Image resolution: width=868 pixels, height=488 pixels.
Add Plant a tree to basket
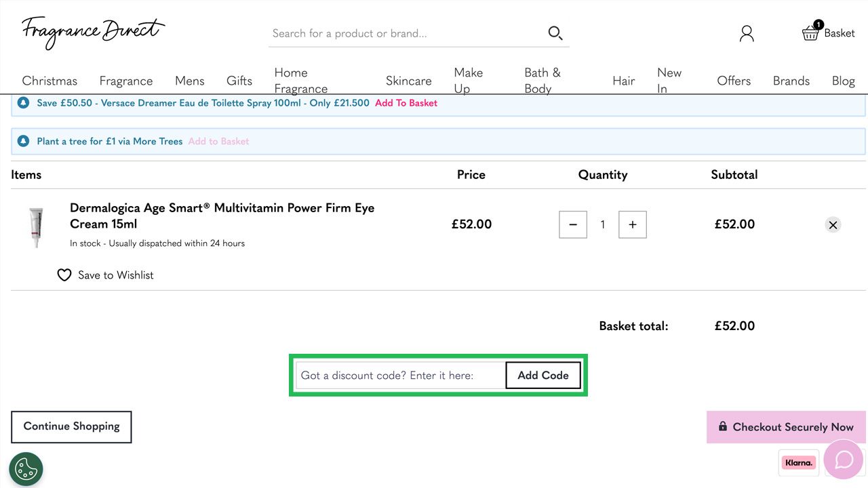point(218,141)
